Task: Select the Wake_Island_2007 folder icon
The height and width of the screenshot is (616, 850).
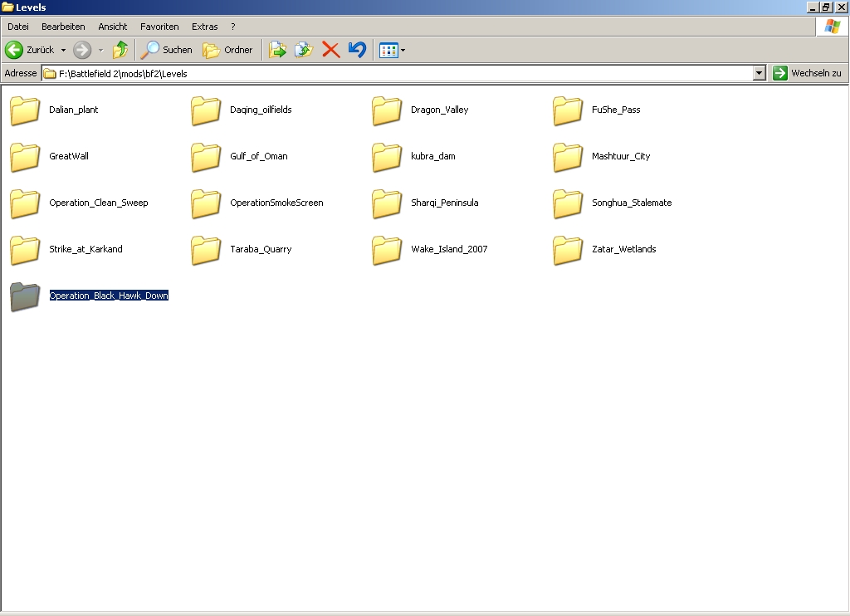Action: pos(387,250)
